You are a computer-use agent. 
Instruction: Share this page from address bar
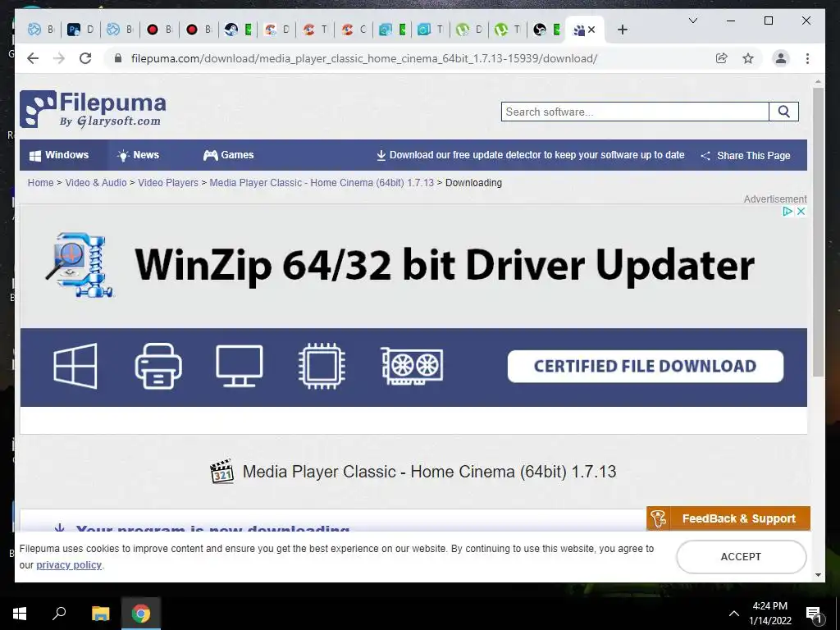(x=722, y=58)
